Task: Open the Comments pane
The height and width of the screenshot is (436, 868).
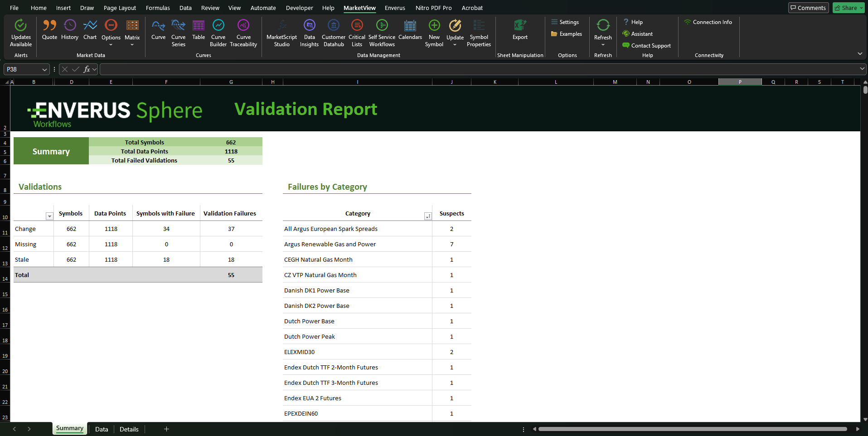Action: [808, 8]
